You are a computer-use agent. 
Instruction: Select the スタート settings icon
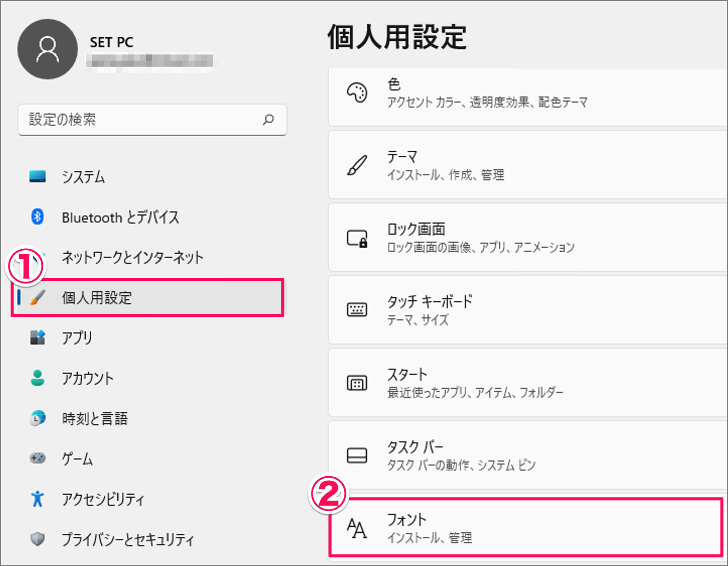tap(357, 382)
